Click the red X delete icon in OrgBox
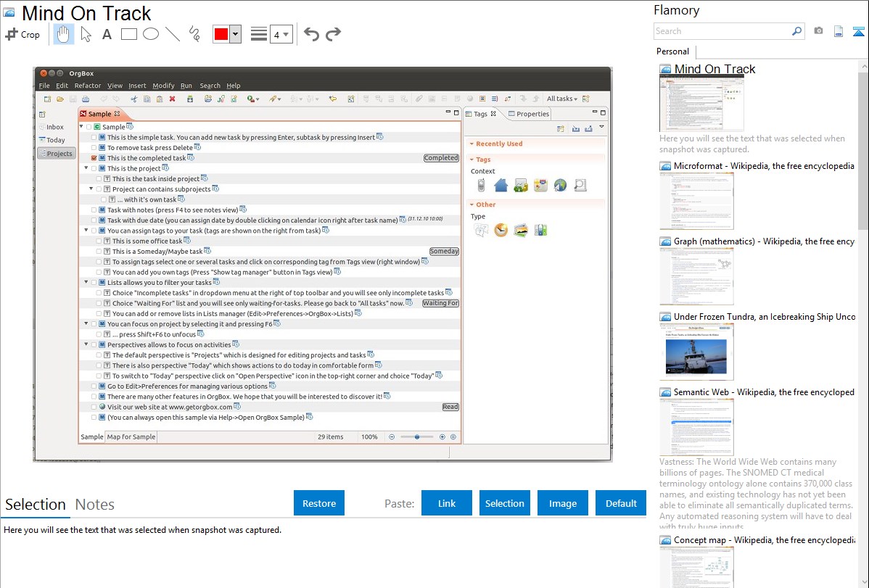 (x=173, y=99)
